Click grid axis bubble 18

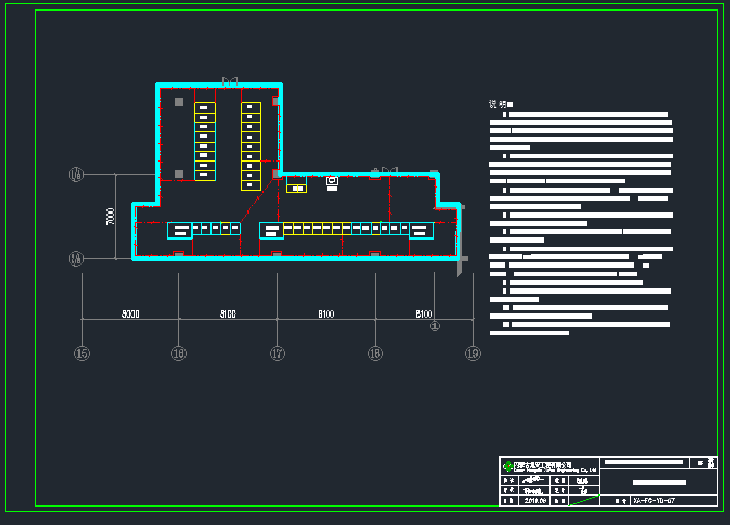coord(375,353)
